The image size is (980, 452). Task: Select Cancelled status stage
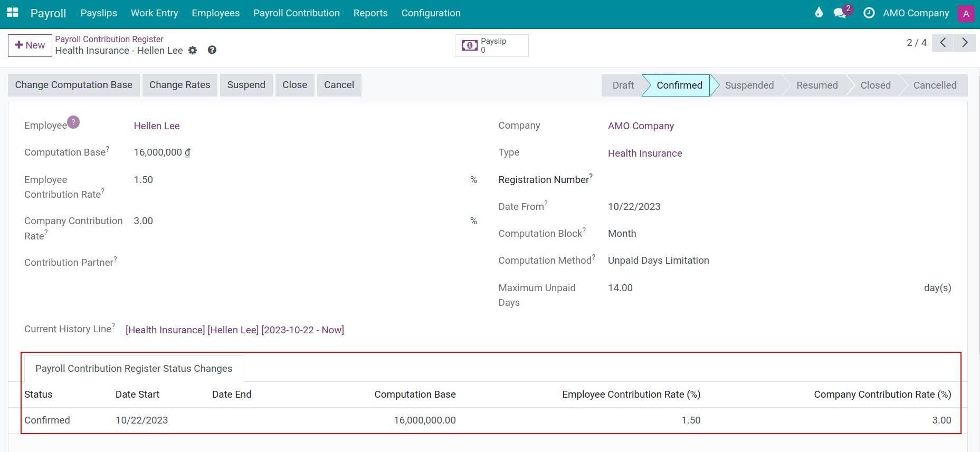point(935,85)
